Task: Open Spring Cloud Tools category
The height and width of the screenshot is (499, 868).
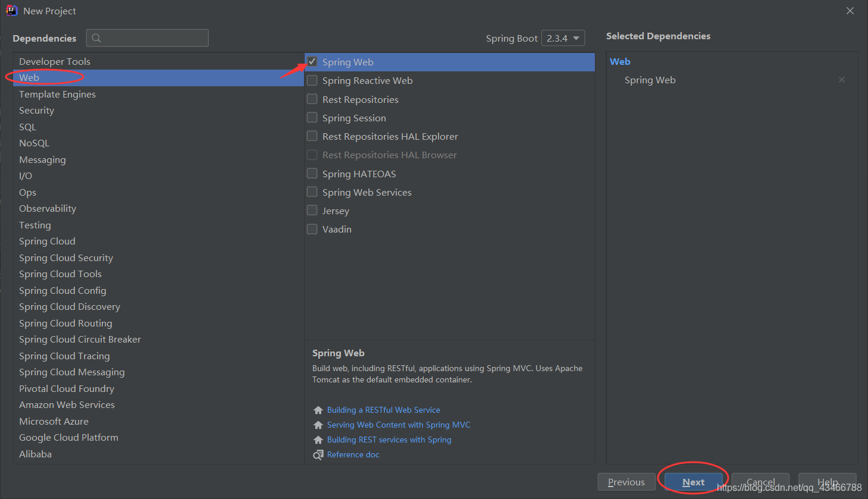Action: (158, 274)
